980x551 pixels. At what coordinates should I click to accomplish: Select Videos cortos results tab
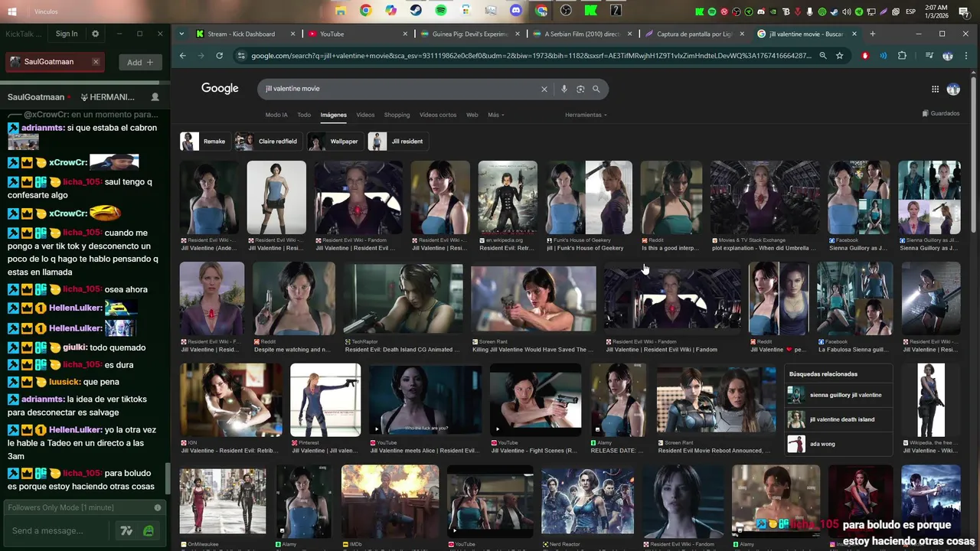438,115
